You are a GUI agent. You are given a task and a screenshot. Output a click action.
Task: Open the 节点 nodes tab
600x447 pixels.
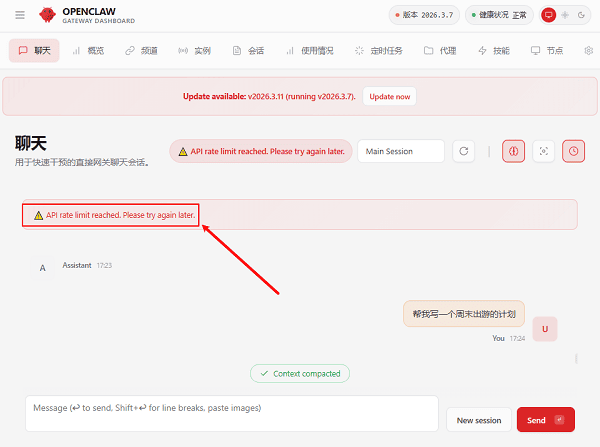click(547, 51)
